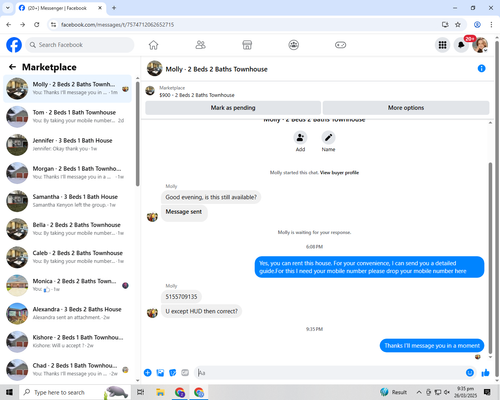
Task: Choose a GIF icon in composer
Action: [x=185, y=373]
